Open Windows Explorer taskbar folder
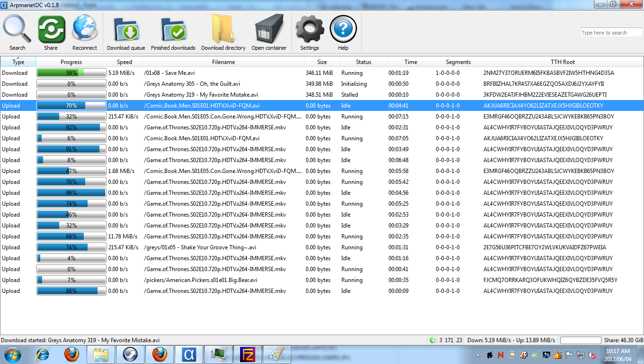The width and height of the screenshot is (644, 364). [101, 355]
